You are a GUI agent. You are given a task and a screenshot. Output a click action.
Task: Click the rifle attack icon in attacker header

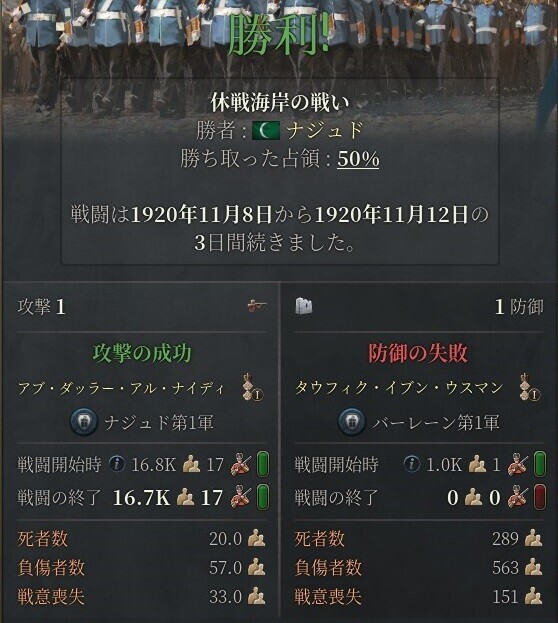(256, 306)
